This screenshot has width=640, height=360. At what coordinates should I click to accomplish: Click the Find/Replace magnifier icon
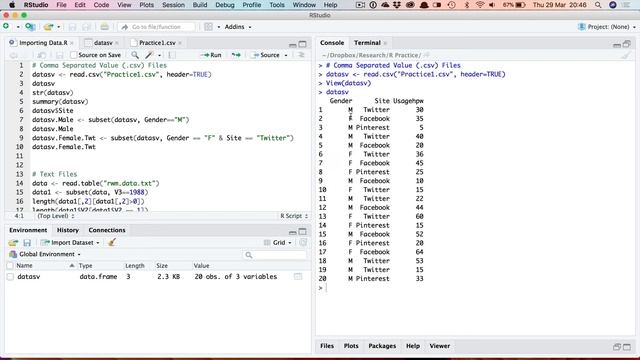click(x=135, y=55)
